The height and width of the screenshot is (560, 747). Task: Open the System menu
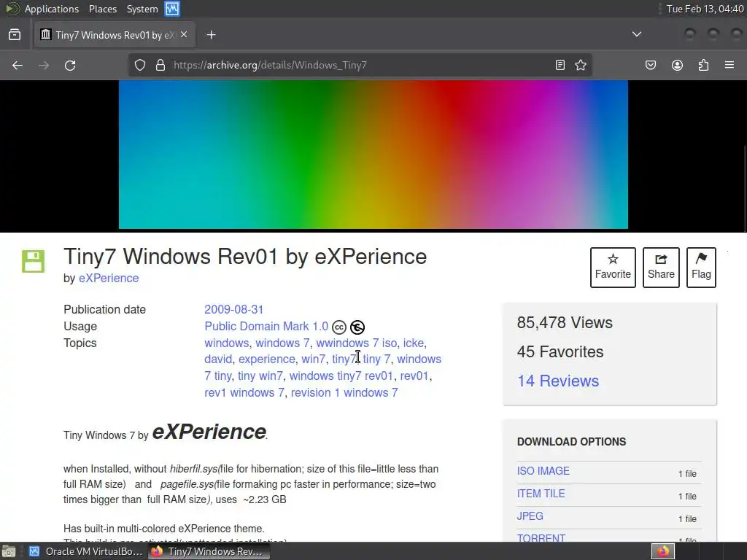click(x=142, y=9)
